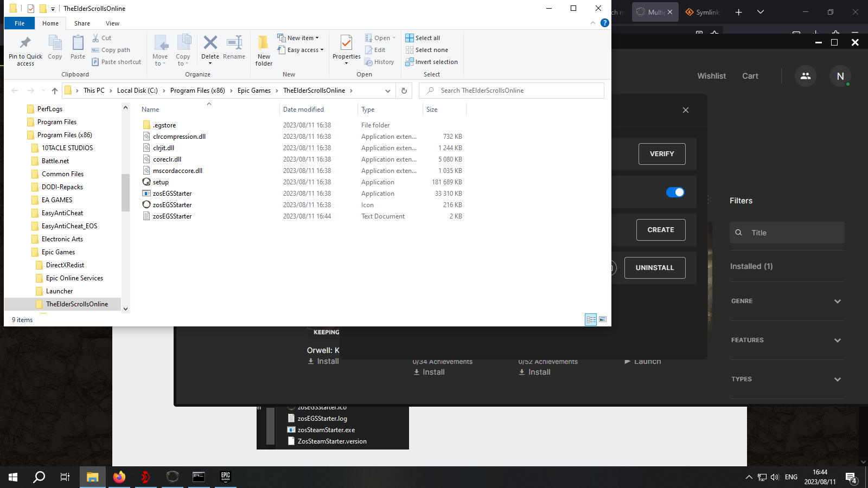Screen dimensions: 868x488
Task: Click the Title filter search field
Action: click(787, 233)
